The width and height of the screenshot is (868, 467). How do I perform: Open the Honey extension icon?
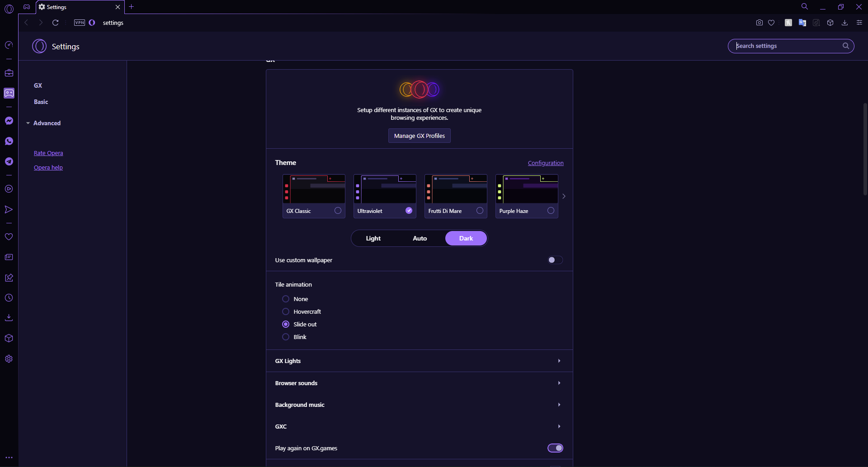click(x=788, y=23)
